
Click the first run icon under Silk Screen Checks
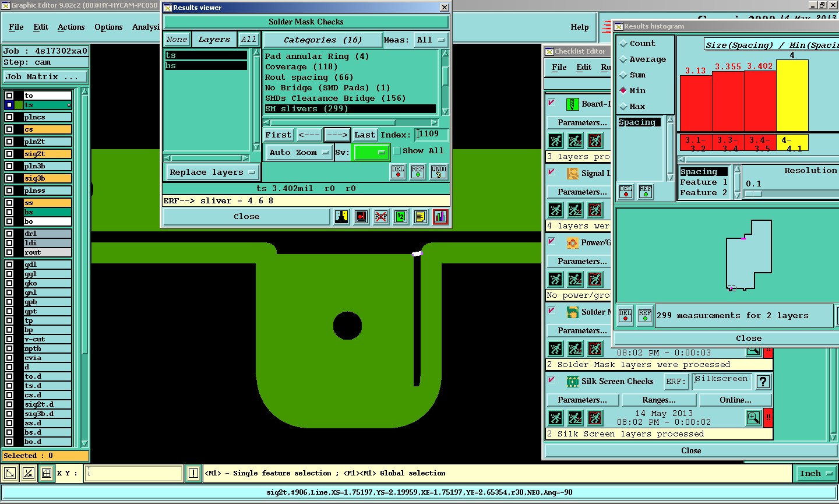coord(556,418)
